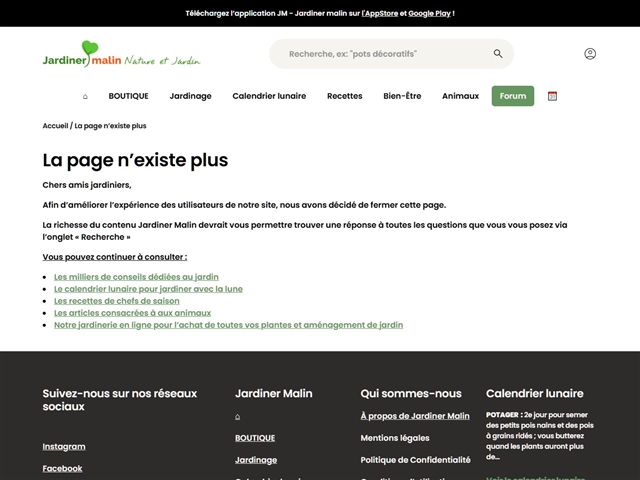Click 'Vous pouvez continuer à consulter' text

coord(115,257)
